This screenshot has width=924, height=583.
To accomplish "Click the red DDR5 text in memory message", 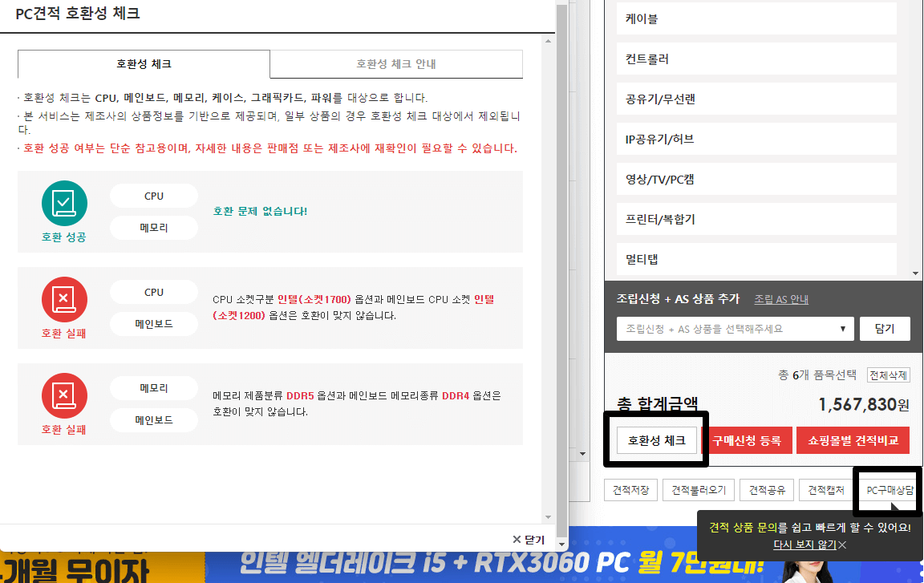I will pos(300,395).
